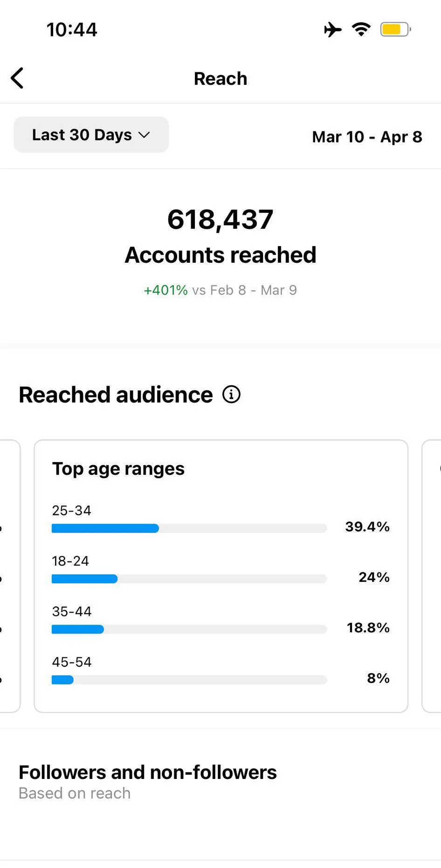This screenshot has height=868, width=441.
Task: Tap the airplane mode icon in status bar
Action: [332, 29]
